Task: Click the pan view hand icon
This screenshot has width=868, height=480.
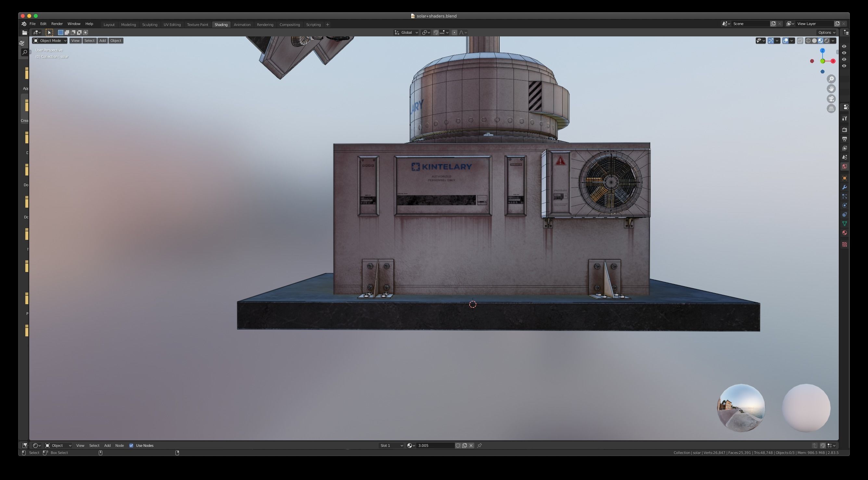Action: [831, 89]
